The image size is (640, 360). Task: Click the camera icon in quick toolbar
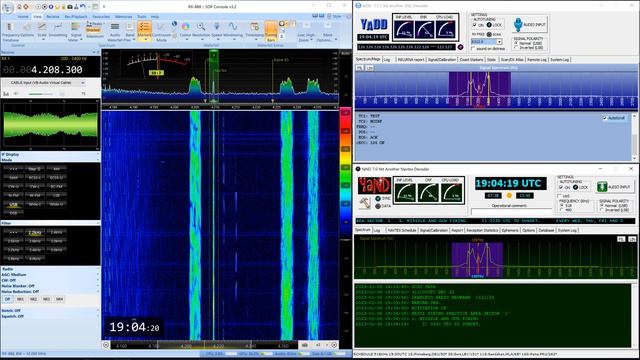(x=70, y=7)
